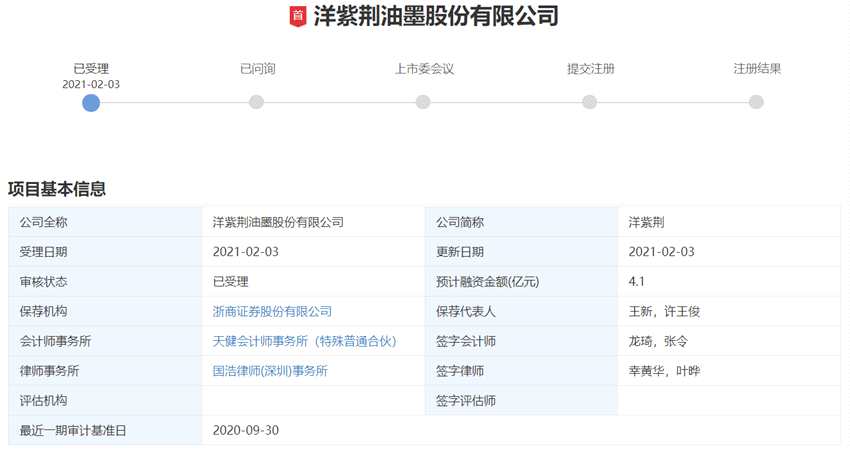Image resolution: width=850 pixels, height=449 pixels.
Task: Select the '提交注册' stage label
Action: 590,69
